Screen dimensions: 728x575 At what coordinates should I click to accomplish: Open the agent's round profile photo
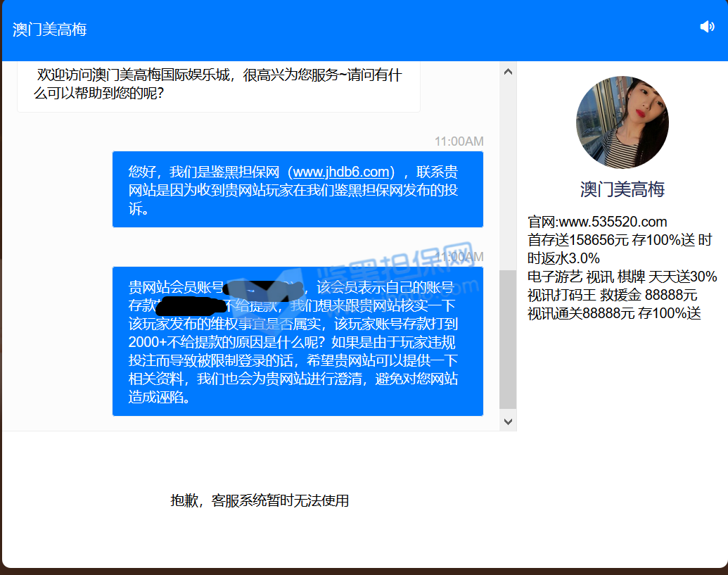coord(622,122)
